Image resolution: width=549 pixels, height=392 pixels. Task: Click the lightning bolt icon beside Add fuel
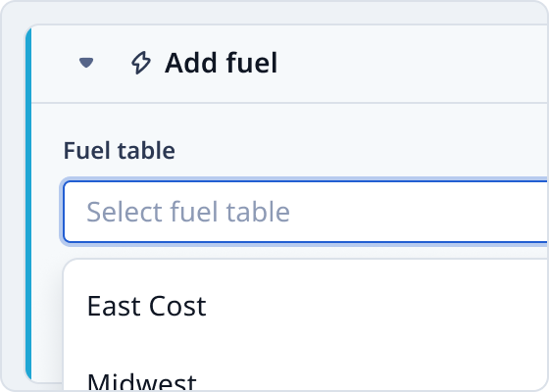[141, 63]
